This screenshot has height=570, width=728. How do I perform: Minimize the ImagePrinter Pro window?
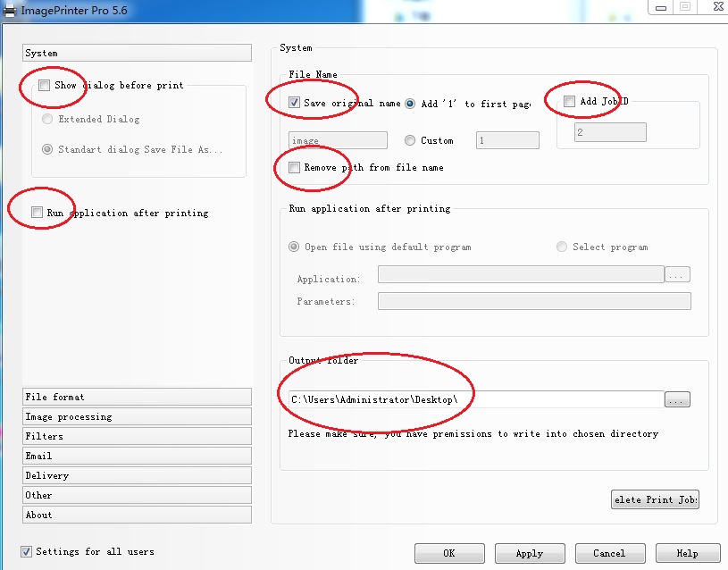(661, 7)
